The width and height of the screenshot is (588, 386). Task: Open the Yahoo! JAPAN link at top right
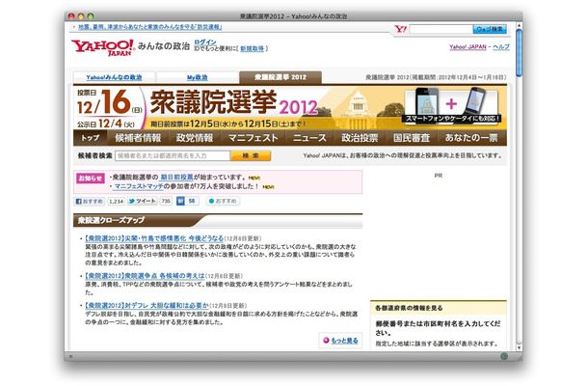click(468, 47)
